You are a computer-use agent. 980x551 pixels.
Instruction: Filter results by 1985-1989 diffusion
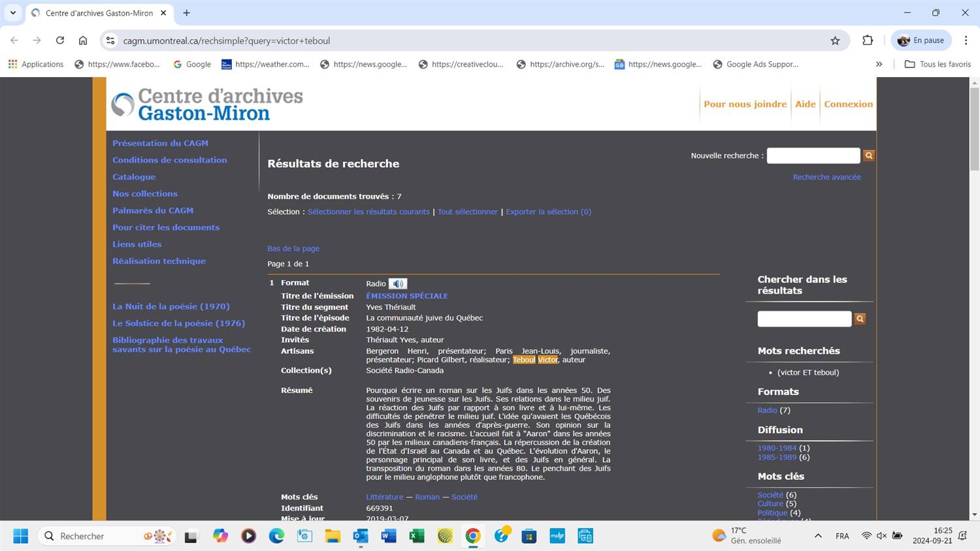coord(777,457)
